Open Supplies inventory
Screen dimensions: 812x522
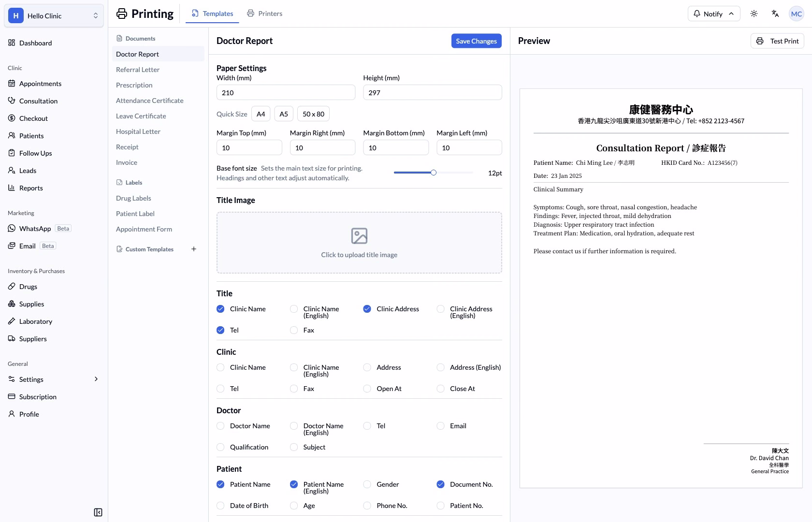tap(54, 304)
